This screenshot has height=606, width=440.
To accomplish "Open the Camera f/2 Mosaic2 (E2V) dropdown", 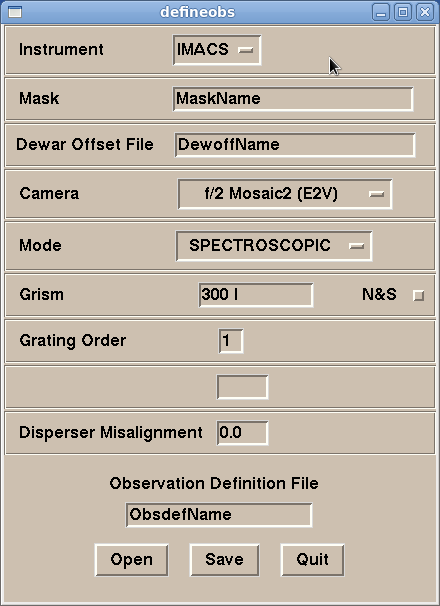I will click(285, 194).
